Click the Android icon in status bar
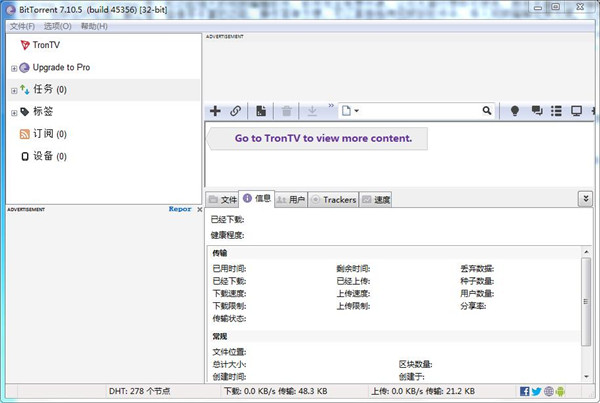Viewport: 600px width, 403px height. click(560, 391)
